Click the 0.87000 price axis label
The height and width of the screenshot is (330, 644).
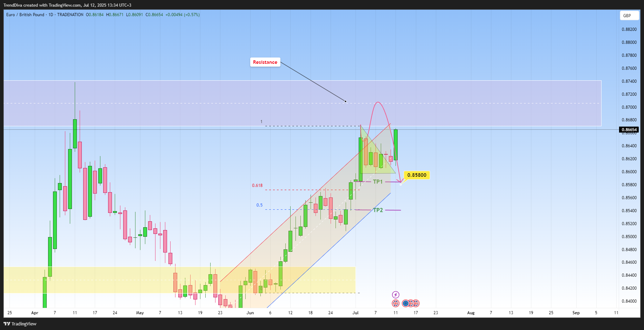[629, 107]
